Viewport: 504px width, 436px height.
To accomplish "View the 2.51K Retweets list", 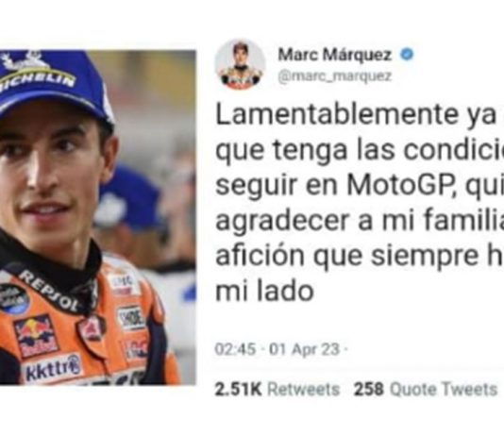I will pos(277,389).
